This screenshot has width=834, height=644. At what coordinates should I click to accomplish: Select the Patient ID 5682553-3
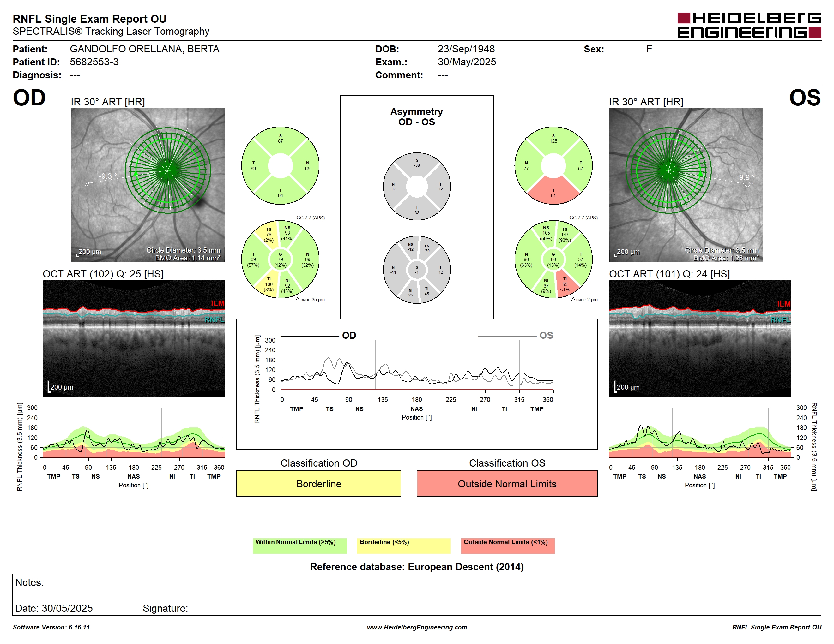(x=94, y=62)
